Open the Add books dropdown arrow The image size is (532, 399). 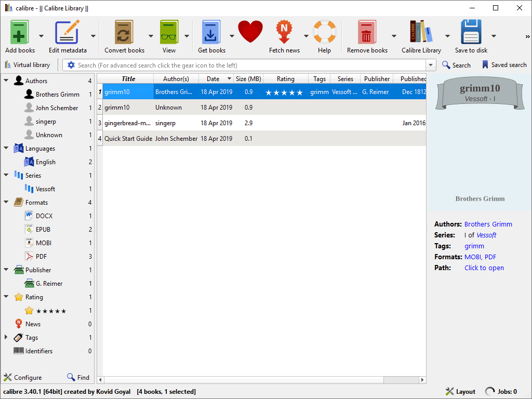[x=41, y=36]
